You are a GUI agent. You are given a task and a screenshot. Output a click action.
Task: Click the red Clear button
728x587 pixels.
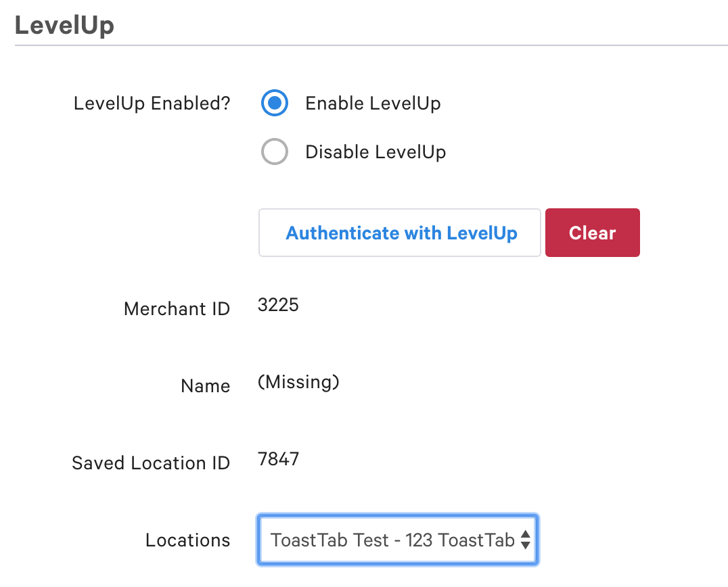(592, 233)
